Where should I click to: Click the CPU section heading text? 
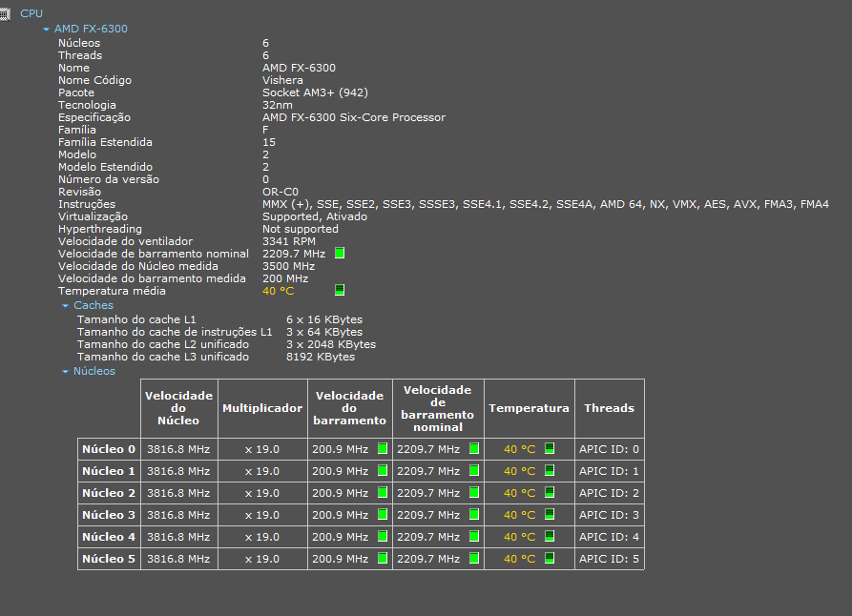tap(31, 13)
